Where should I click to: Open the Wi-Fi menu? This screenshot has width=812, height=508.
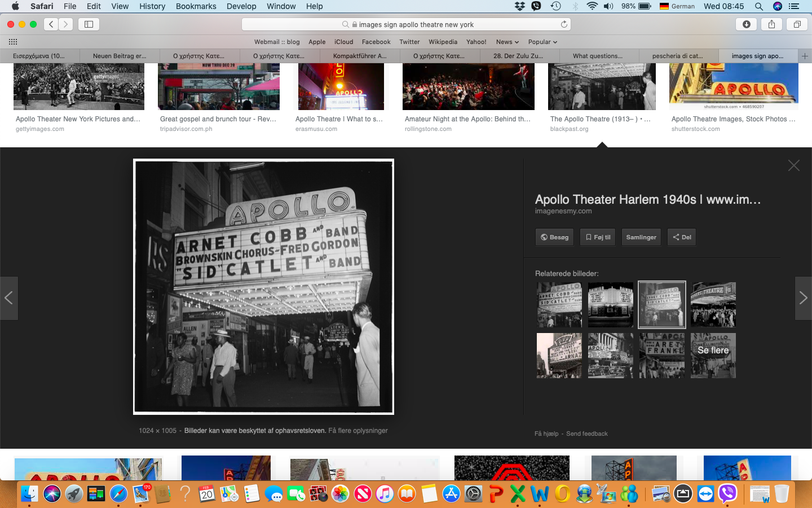(592, 6)
